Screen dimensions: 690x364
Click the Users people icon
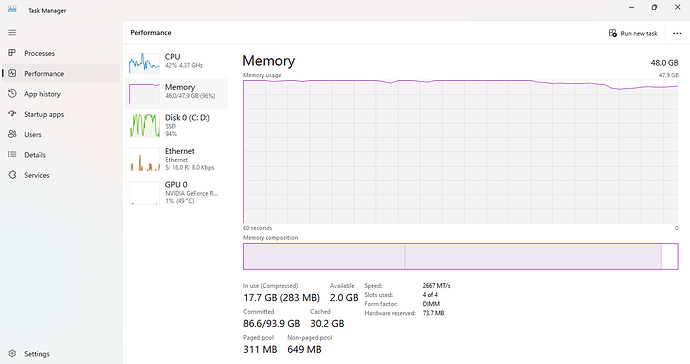(x=12, y=134)
